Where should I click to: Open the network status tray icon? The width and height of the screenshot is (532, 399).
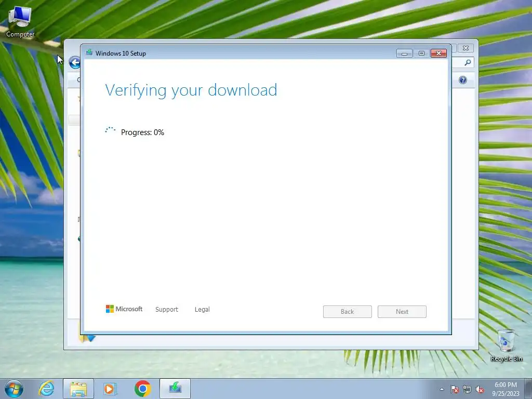[x=467, y=389]
